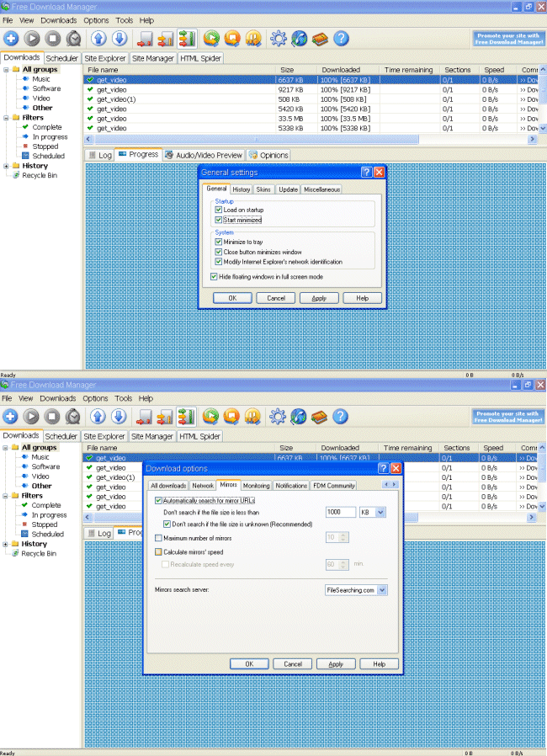Click the blue move up arrow icon in upper window
This screenshot has width=547, height=756.
98,39
